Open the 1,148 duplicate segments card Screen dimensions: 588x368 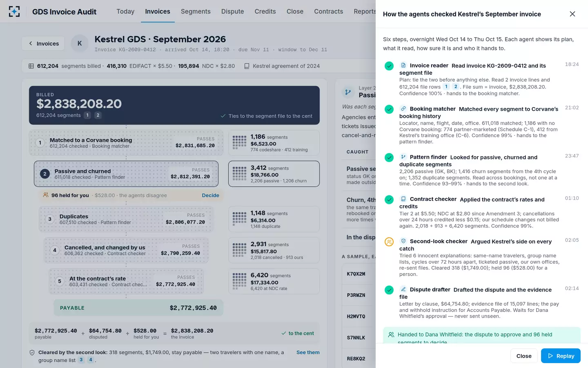coord(274,219)
